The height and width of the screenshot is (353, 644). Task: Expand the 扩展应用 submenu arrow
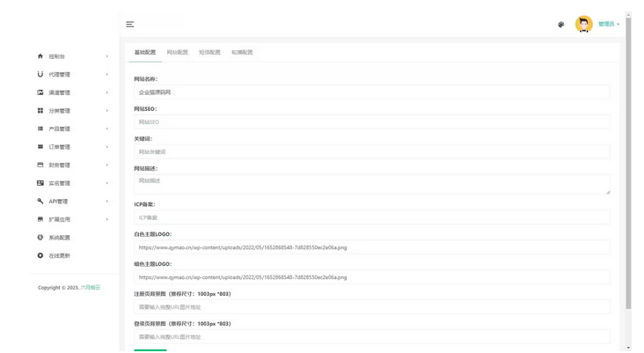(107, 219)
